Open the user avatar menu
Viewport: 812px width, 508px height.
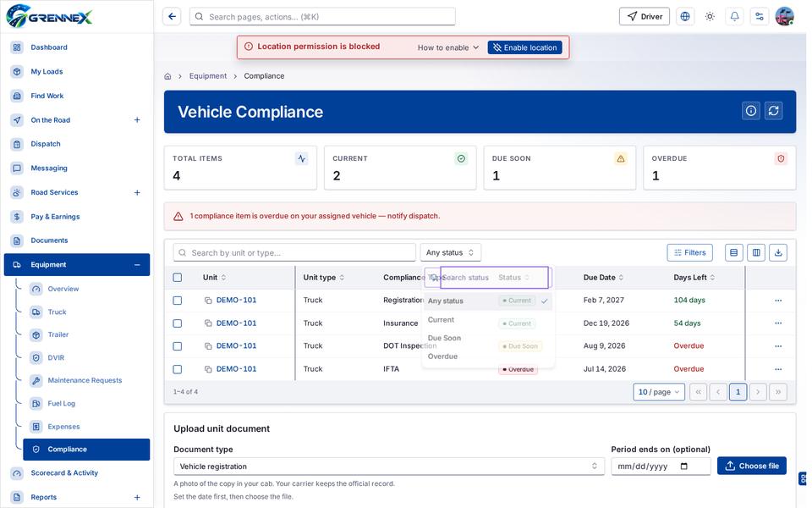coord(785,17)
